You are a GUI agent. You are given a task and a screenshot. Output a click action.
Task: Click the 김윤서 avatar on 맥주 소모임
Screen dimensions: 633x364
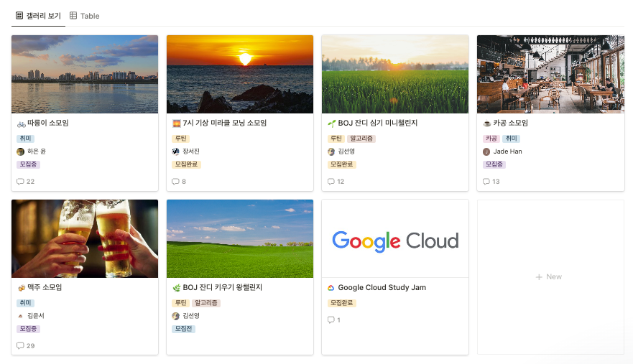(x=21, y=316)
